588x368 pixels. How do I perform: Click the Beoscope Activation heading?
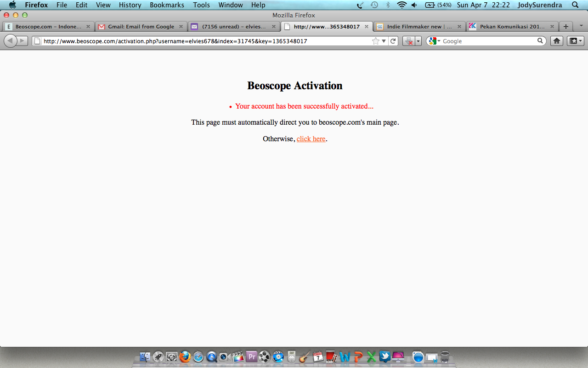click(x=295, y=86)
